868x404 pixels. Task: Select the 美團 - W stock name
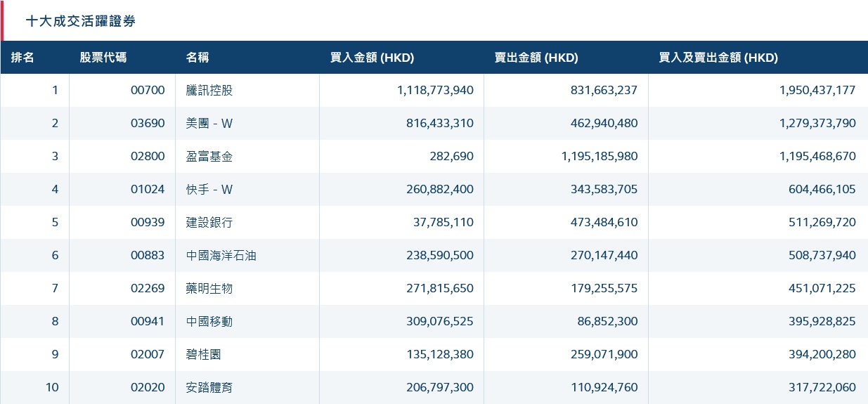coord(209,123)
